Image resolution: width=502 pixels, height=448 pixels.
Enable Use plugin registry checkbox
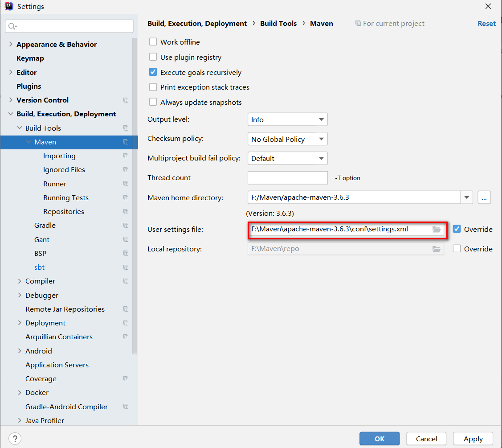pyautogui.click(x=153, y=57)
